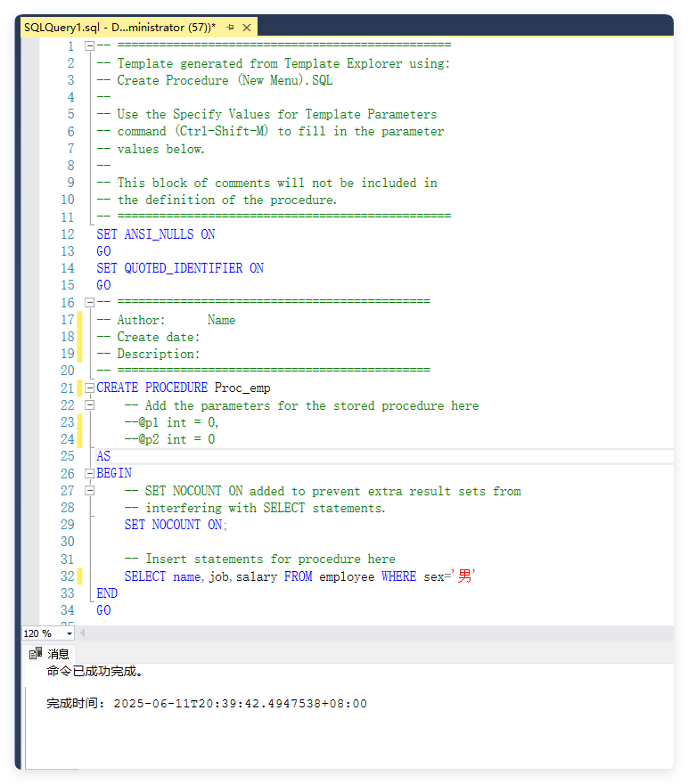Click the GO statement on line 15
688x784 pixels.
tap(103, 285)
